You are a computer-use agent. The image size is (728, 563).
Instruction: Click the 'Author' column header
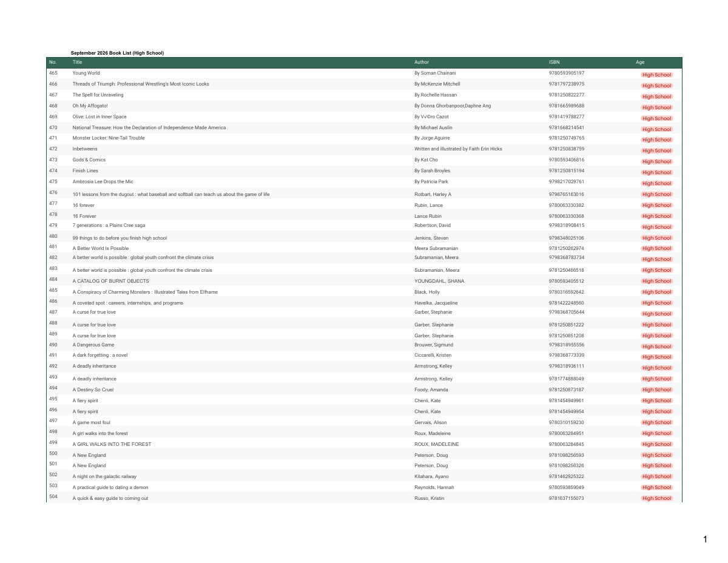tap(422, 62)
